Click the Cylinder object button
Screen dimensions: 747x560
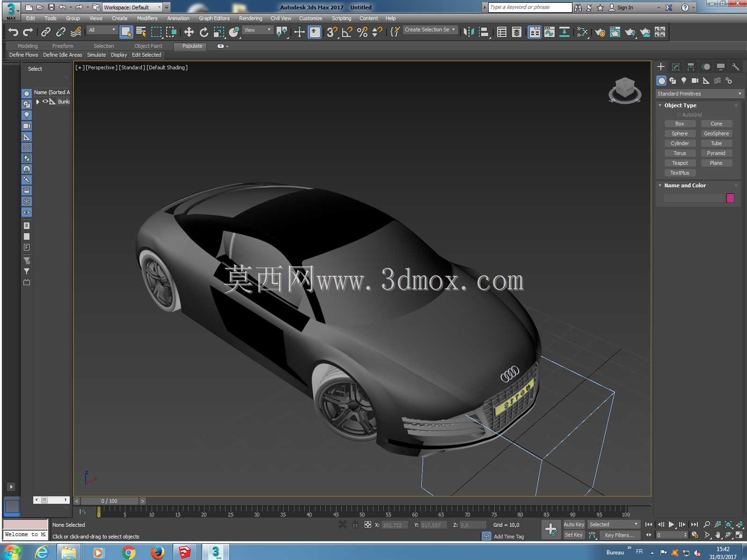tap(680, 143)
